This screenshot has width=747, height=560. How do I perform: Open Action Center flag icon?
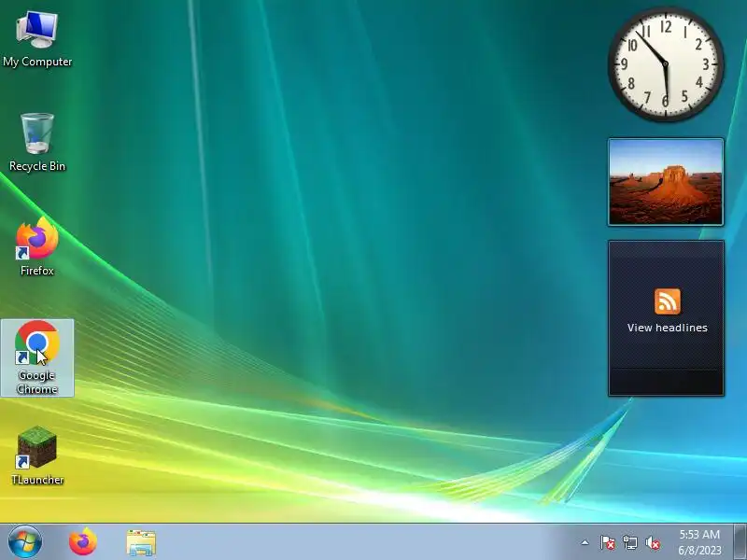608,542
